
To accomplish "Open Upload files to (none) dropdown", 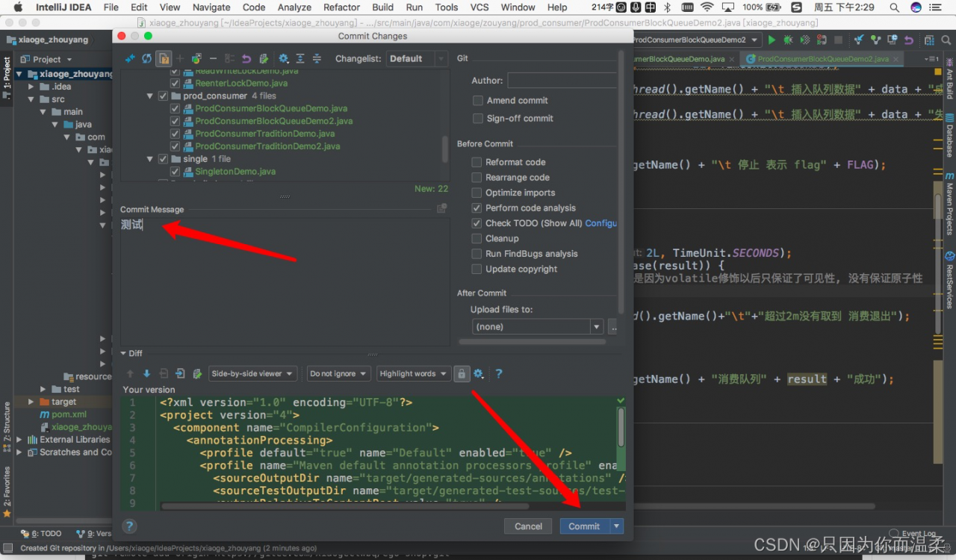I will click(x=538, y=326).
